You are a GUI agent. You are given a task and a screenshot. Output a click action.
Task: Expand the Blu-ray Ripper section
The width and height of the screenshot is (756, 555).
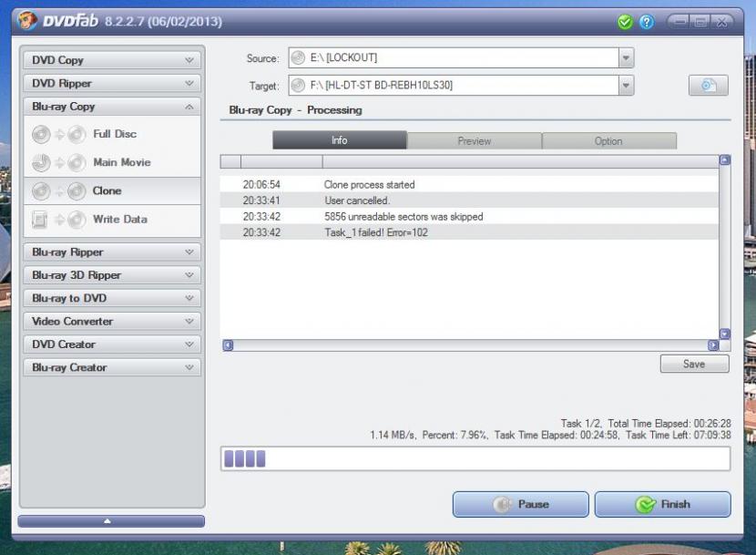point(112,252)
